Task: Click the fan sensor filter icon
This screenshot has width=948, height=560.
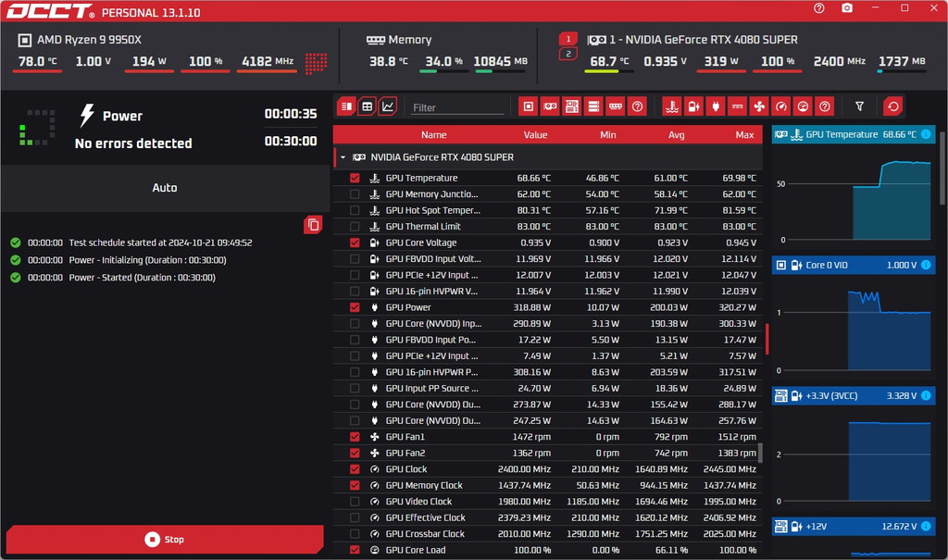Action: (x=759, y=107)
